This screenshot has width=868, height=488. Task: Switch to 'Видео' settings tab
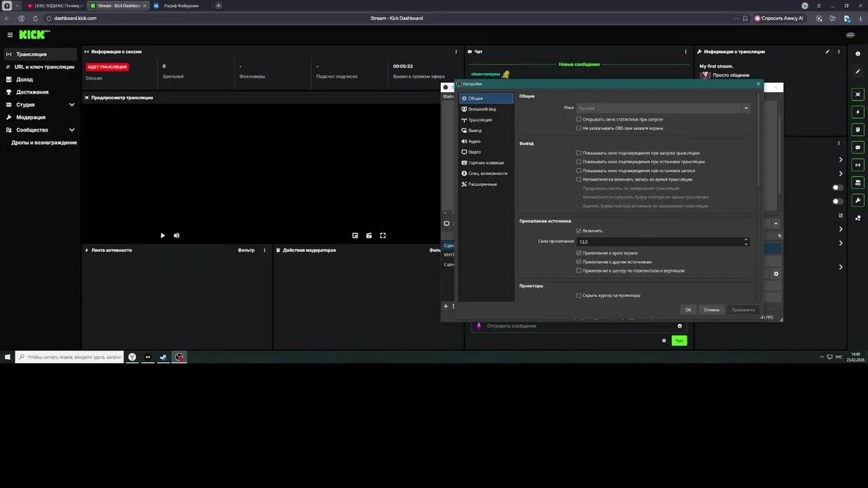pos(486,152)
